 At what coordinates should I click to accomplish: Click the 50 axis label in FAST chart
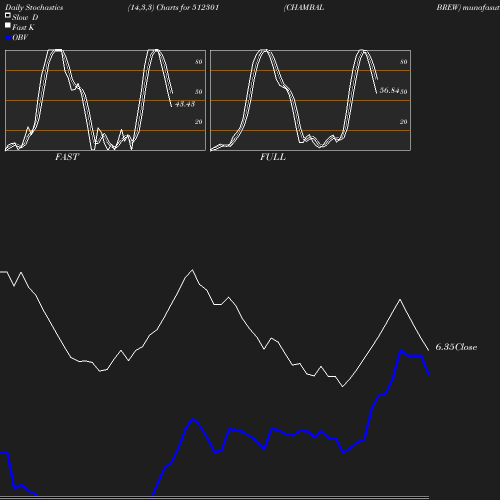199,92
